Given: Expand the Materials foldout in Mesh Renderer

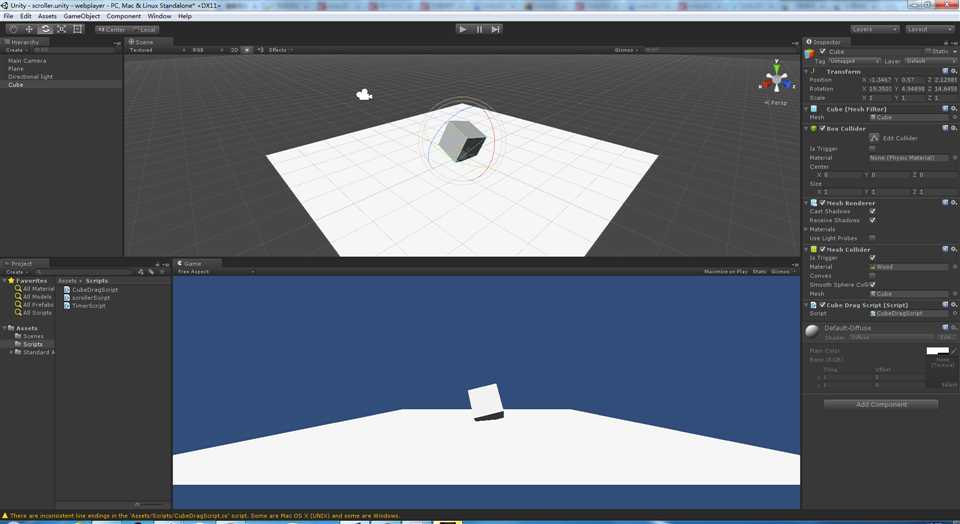Looking at the screenshot, I should coord(806,229).
